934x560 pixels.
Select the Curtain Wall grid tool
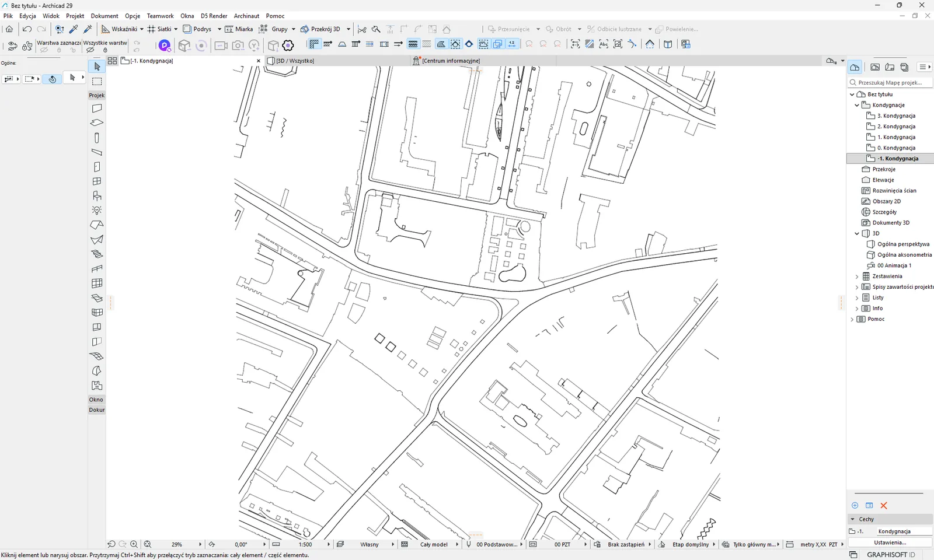[x=97, y=283]
